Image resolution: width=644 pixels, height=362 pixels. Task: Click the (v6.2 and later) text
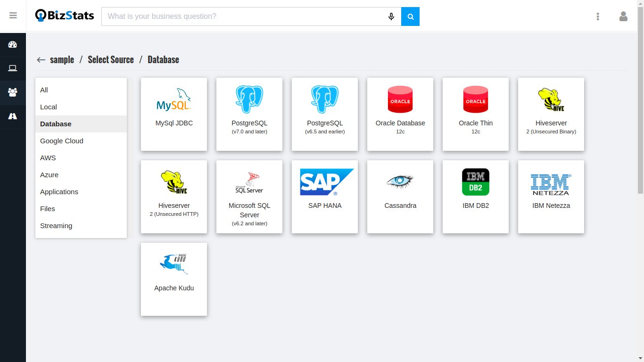coord(249,224)
